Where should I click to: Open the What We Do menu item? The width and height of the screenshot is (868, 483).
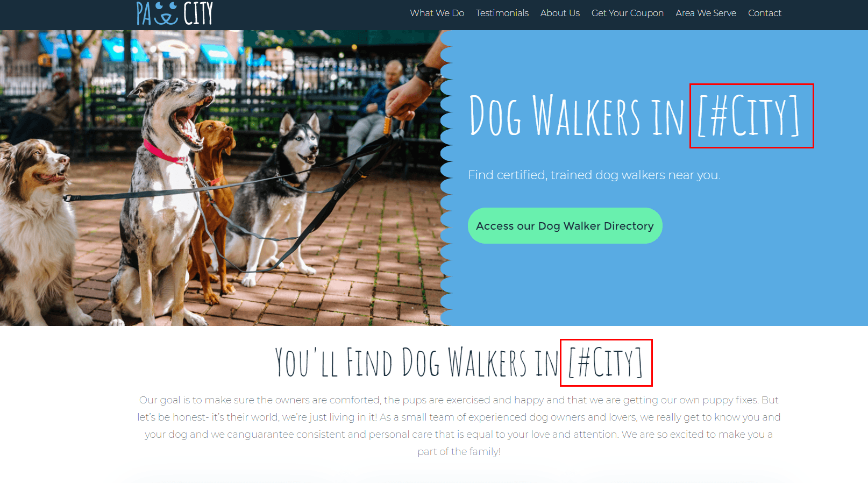pos(437,13)
